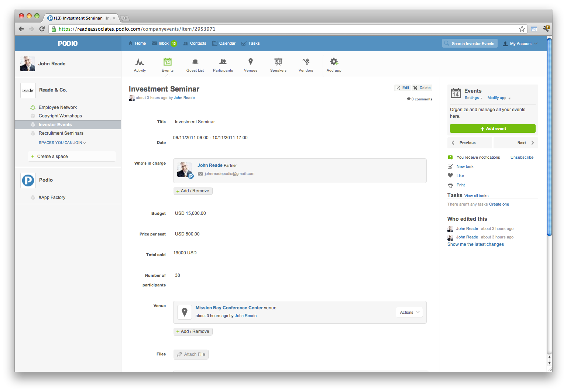The image size is (567, 392).
Task: Open the Speakers app
Action: [x=278, y=62]
